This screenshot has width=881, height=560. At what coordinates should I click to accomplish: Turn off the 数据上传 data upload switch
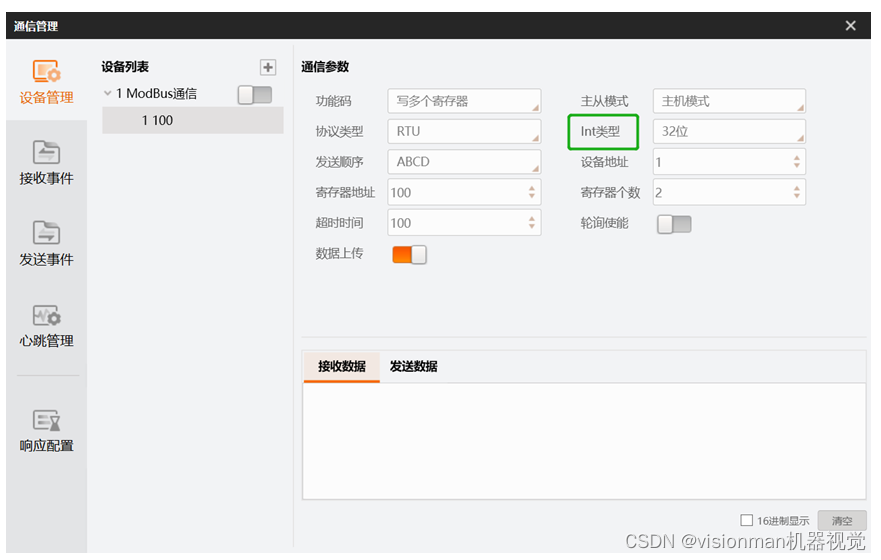(x=409, y=254)
